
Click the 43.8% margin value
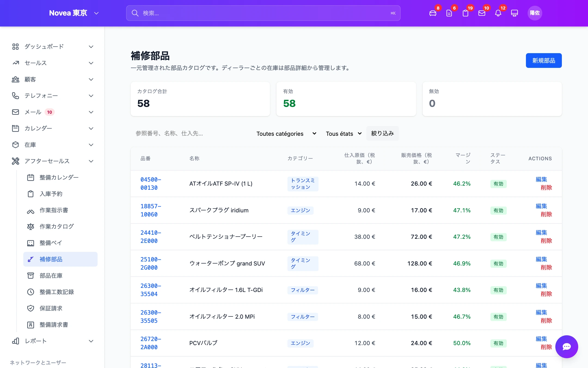462,290
